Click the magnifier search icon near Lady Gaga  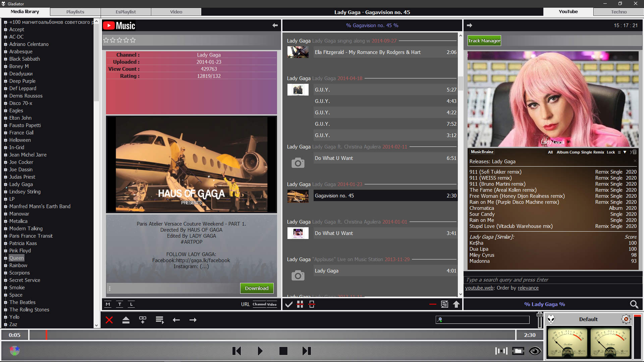634,304
